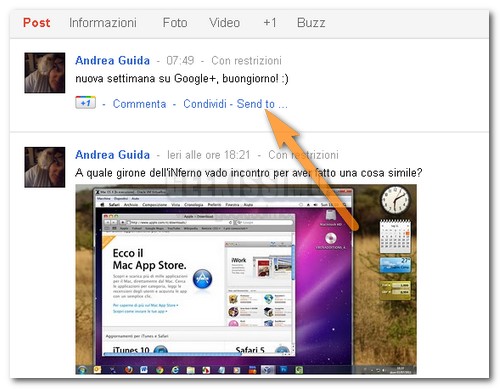Viewport: 500px width, 389px height.
Task: Click Commenta on the first post
Action: (x=139, y=104)
